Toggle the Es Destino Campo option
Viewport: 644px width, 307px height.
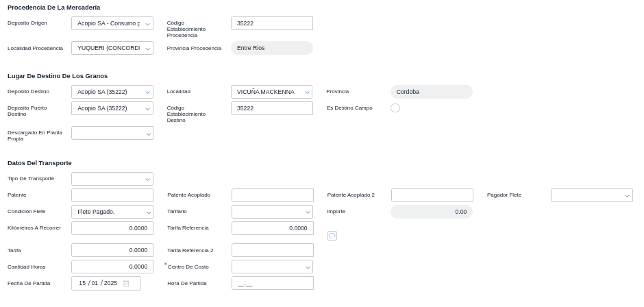click(x=395, y=108)
